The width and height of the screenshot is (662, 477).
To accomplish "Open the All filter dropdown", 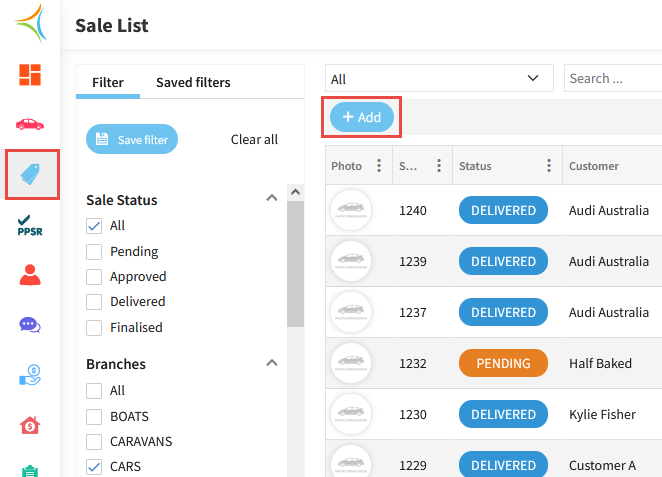I will pos(439,79).
